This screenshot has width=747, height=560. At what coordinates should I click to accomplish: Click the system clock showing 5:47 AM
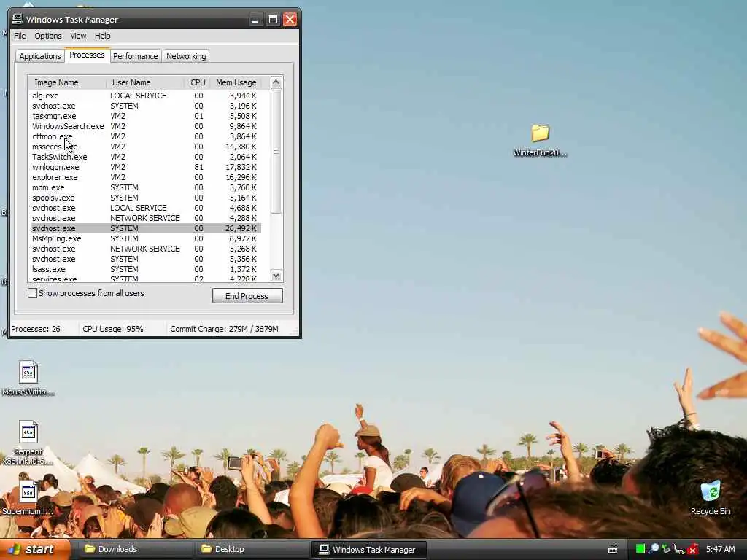point(720,549)
